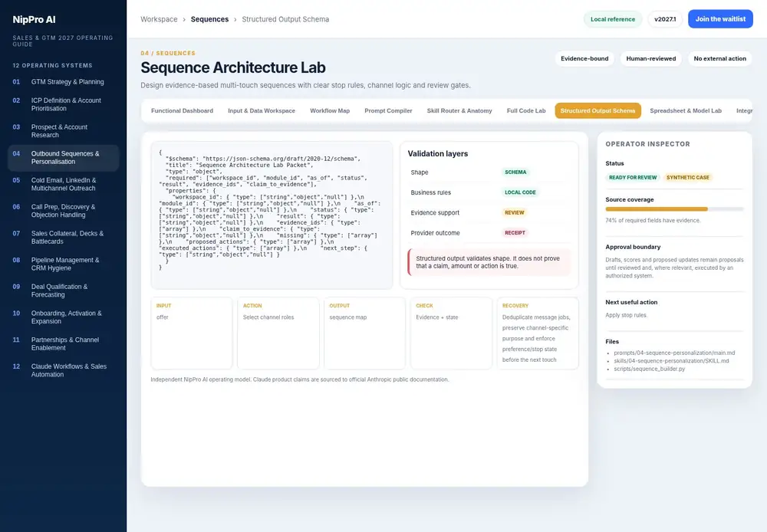Click the v2027.1 version pill
This screenshot has height=532, width=767.
[665, 19]
